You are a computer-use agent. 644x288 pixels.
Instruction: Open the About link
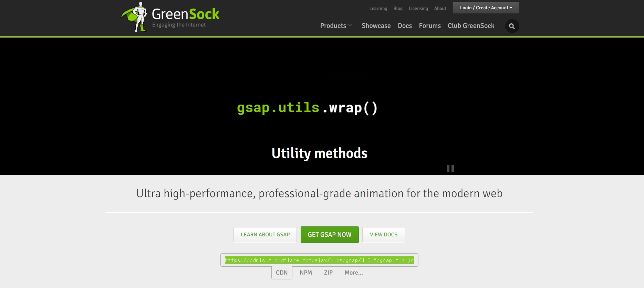click(x=440, y=9)
